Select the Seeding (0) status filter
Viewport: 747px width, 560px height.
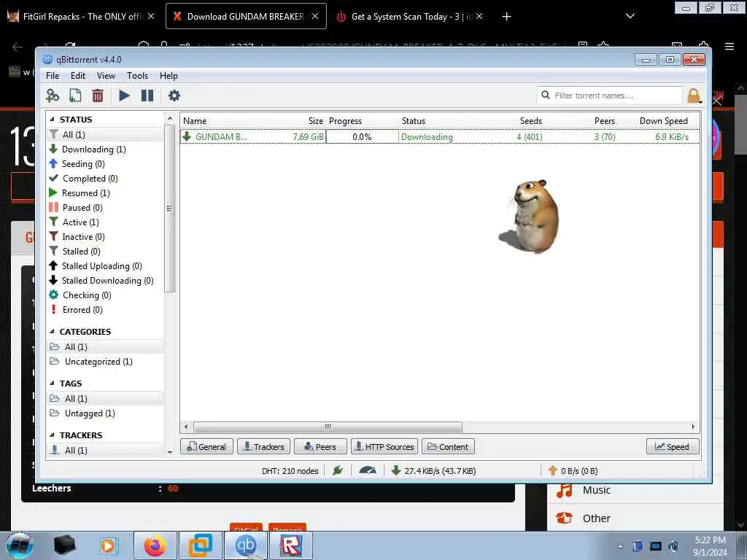105,164
